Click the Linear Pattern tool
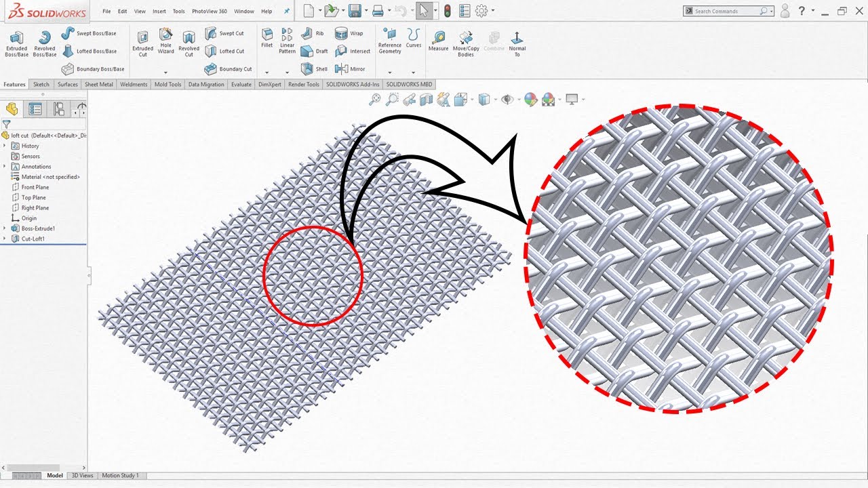The image size is (868, 488). 287,42
